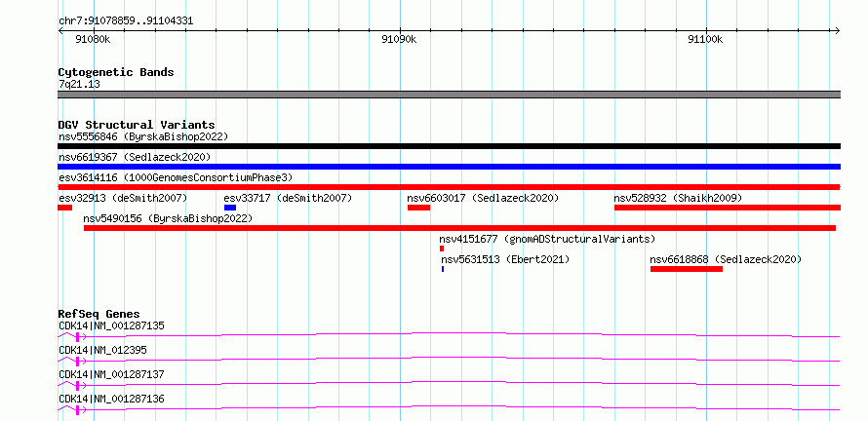
Task: Click the left arrow of the ruler
Action: pos(60,30)
